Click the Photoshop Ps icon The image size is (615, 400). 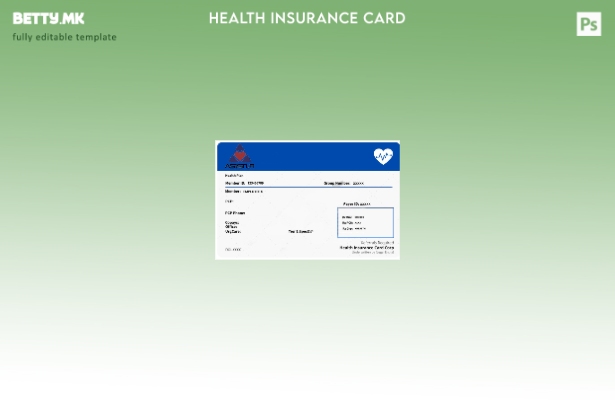pyautogui.click(x=589, y=24)
